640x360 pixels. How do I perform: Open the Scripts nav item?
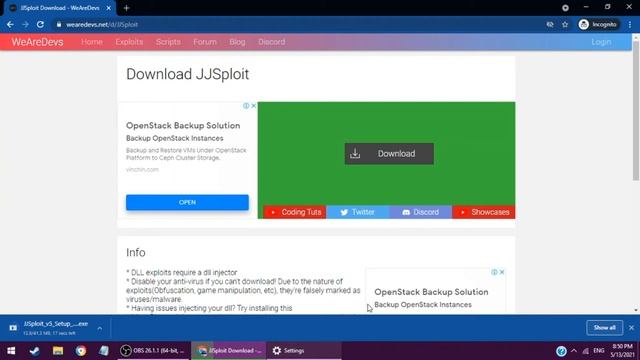click(x=168, y=42)
